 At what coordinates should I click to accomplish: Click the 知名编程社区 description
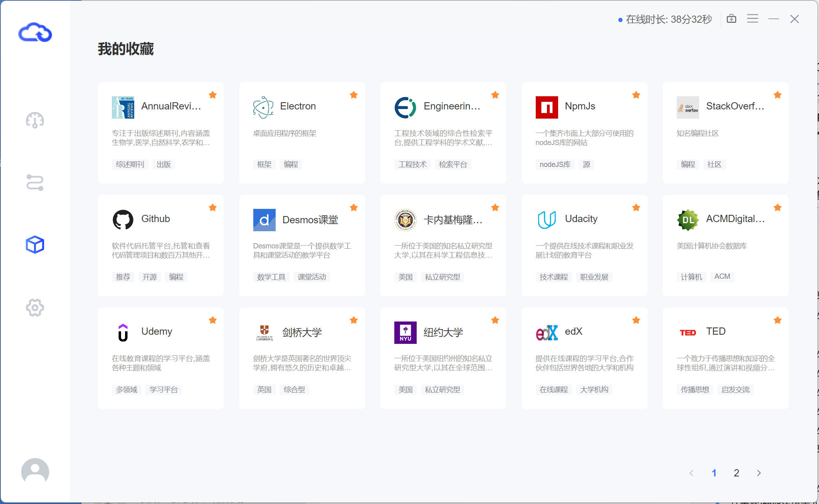[x=698, y=133]
